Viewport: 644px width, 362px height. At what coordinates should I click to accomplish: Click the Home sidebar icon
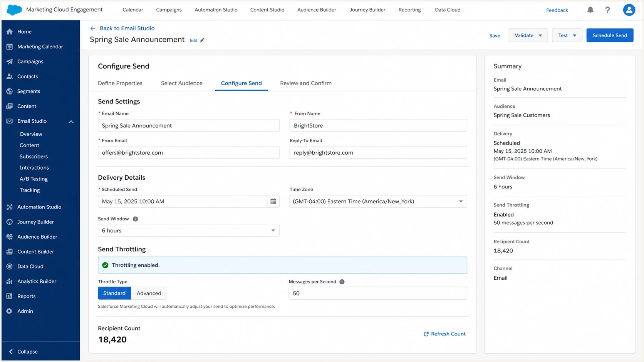coord(10,32)
